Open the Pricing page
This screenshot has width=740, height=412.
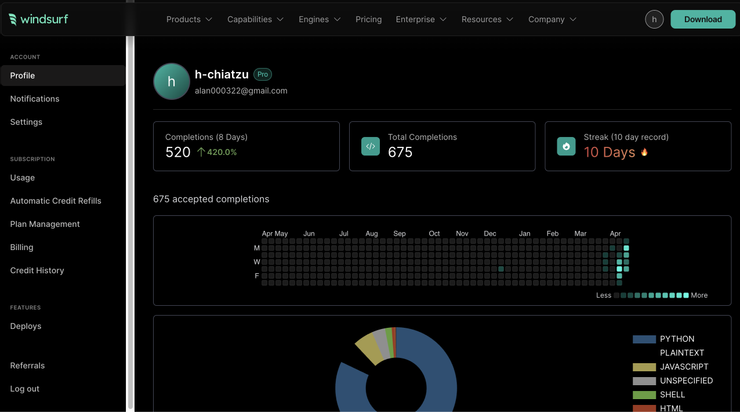tap(369, 19)
